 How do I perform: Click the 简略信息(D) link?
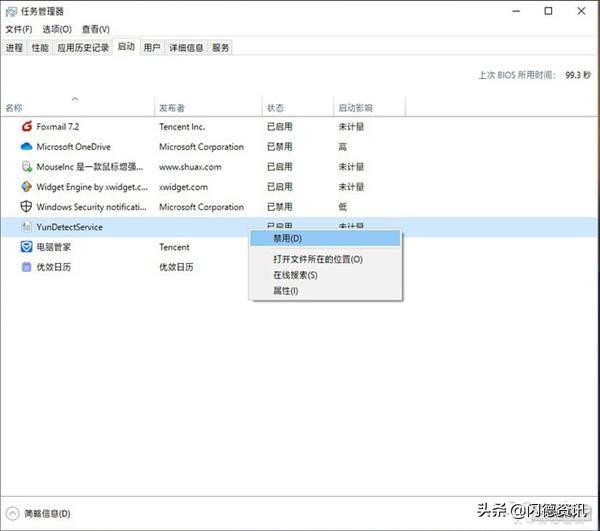pos(47,513)
